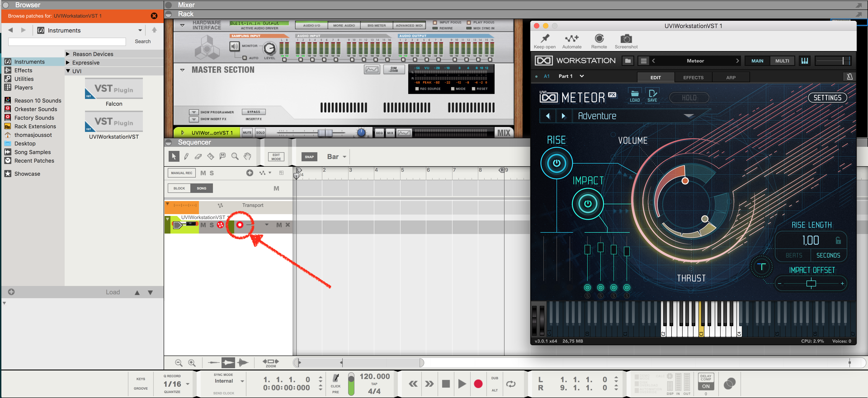Toggle MUTE on UVIWorkstationVST mixer channel
This screenshot has height=398, width=868.
247,133
